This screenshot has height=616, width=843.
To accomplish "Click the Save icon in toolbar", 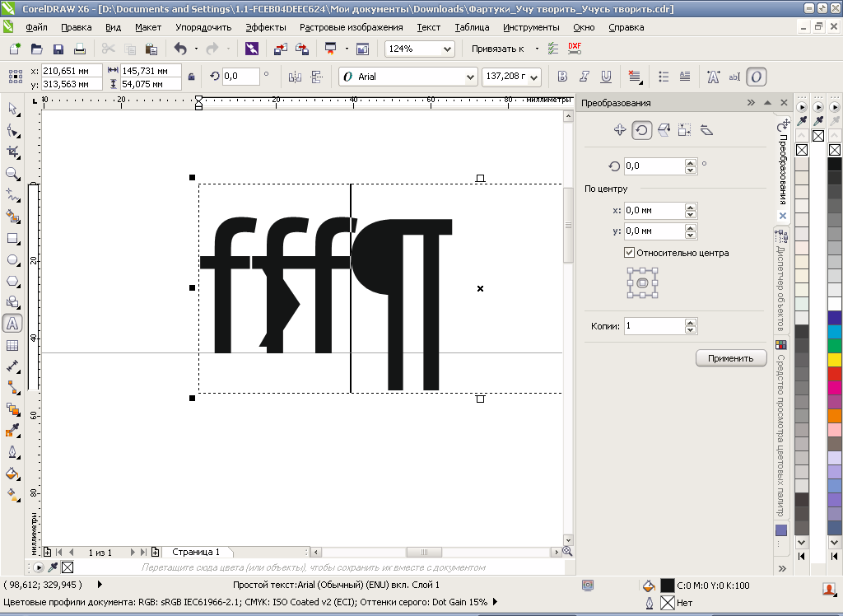I will click(58, 49).
